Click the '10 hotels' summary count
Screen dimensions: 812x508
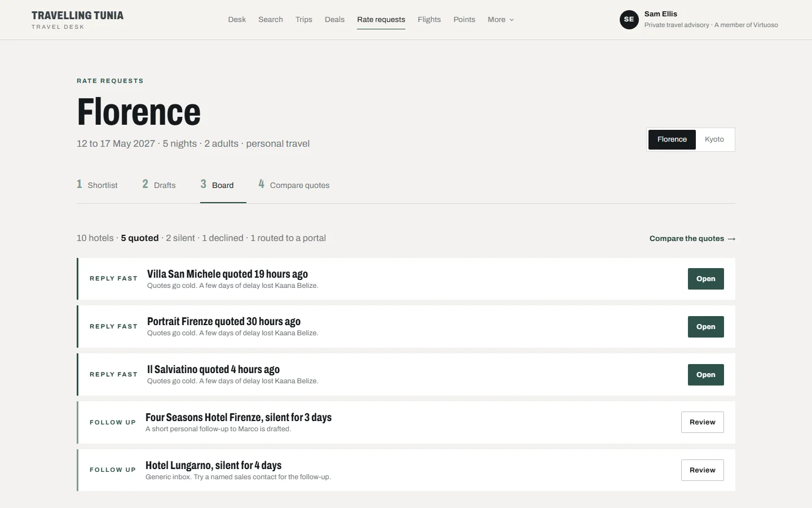click(x=95, y=238)
